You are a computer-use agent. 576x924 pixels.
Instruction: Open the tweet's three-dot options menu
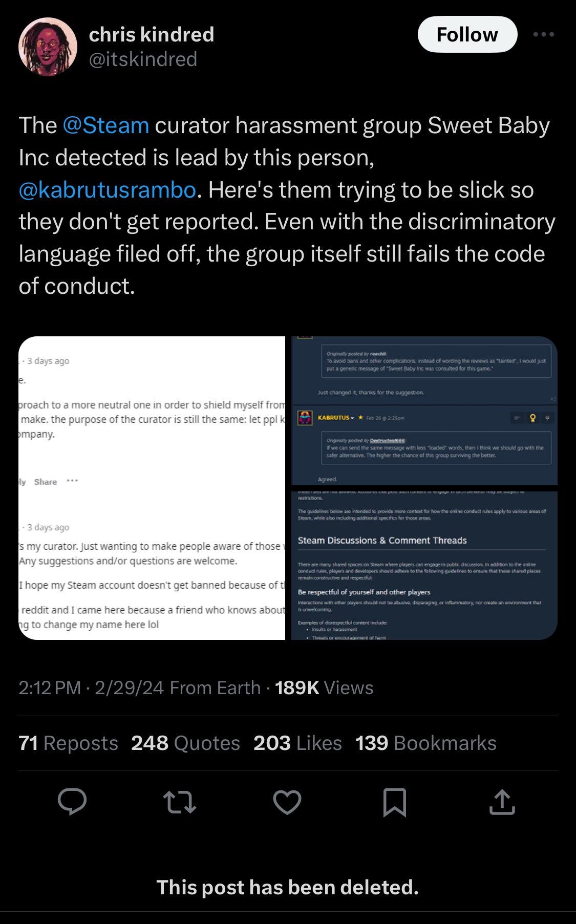click(x=545, y=34)
